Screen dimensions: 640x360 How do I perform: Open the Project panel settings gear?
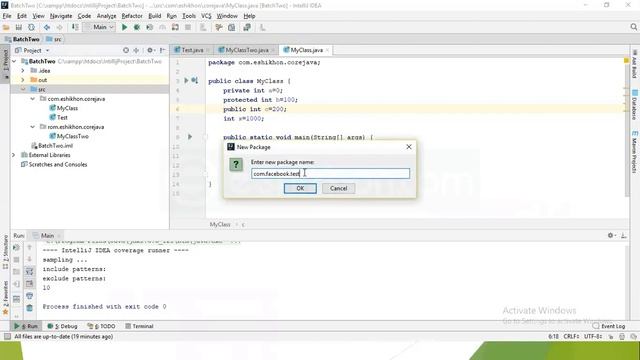[x=150, y=50]
